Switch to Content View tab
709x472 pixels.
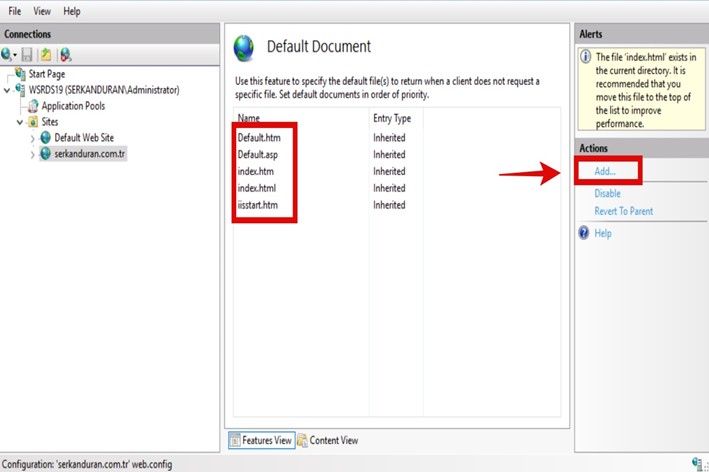click(328, 440)
